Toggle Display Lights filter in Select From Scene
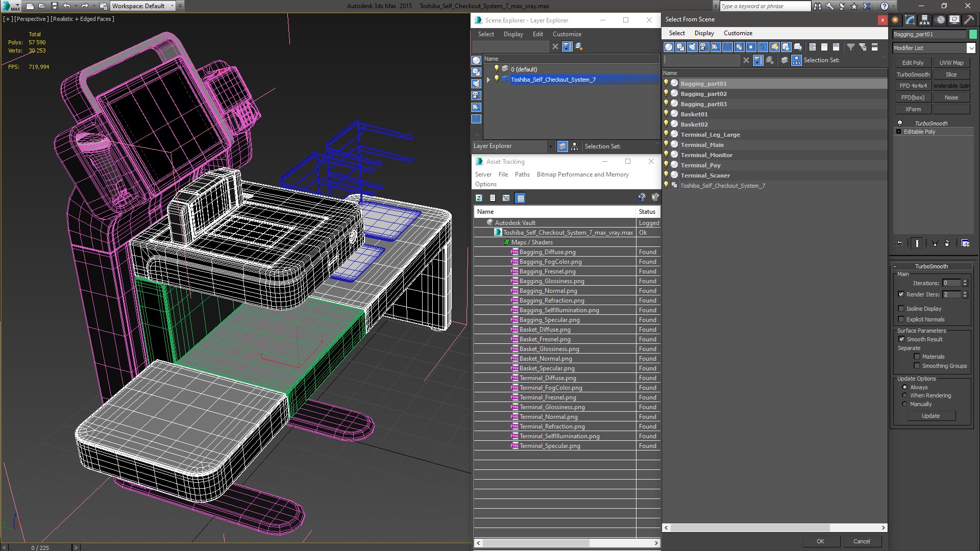 [x=692, y=47]
